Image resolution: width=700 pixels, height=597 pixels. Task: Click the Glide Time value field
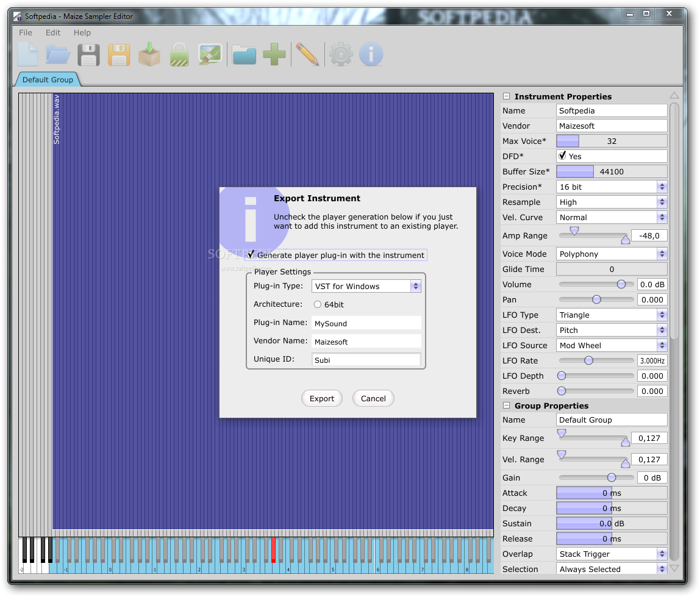612,270
